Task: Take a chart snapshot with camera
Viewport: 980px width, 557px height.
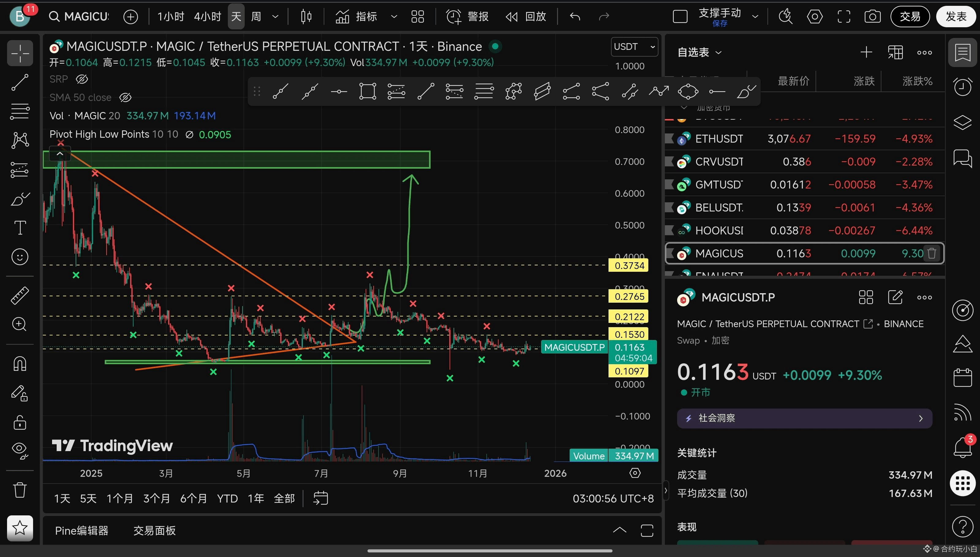Action: (x=873, y=17)
